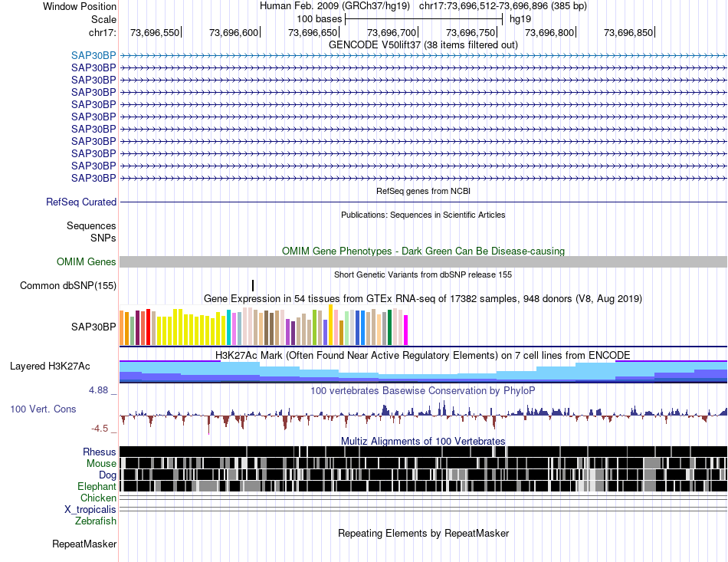Click the 100 bases scale bar

[x=424, y=19]
